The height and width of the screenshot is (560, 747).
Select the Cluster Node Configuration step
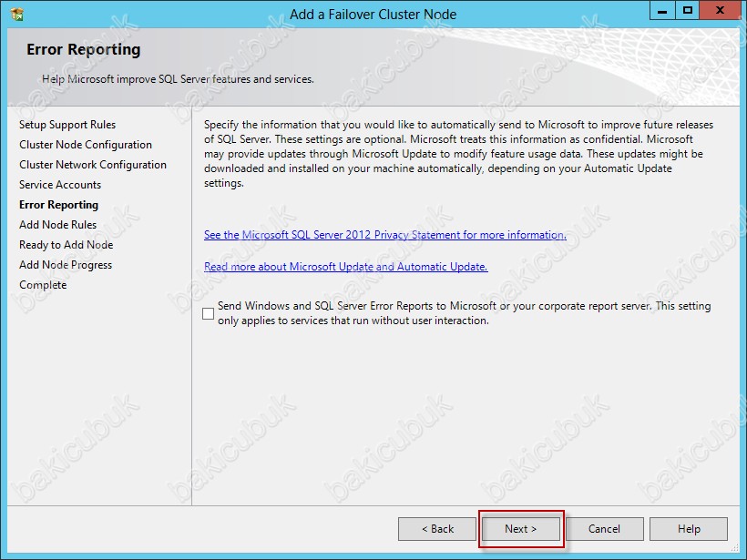click(x=86, y=145)
